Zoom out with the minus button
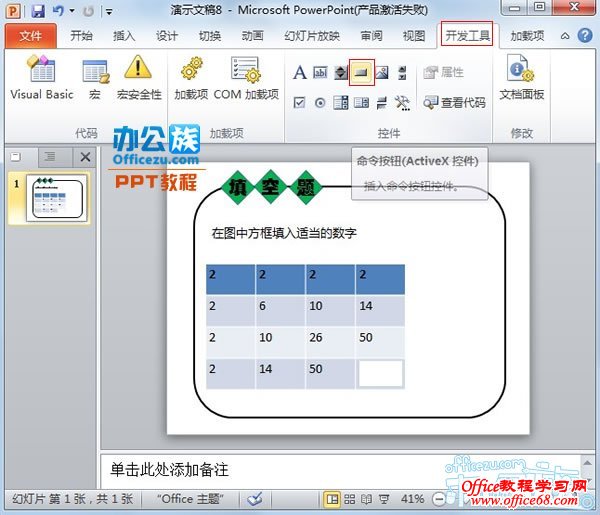 439,499
